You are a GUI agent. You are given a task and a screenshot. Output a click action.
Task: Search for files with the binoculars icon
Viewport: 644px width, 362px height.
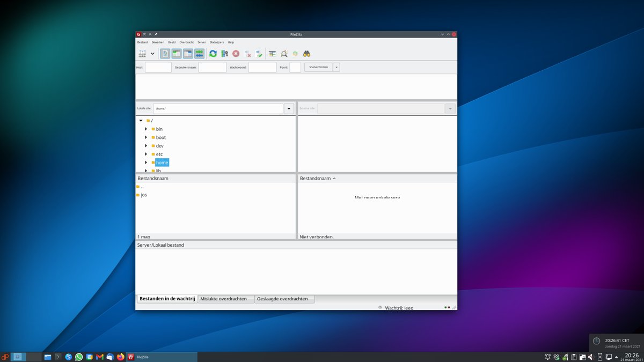click(x=307, y=54)
